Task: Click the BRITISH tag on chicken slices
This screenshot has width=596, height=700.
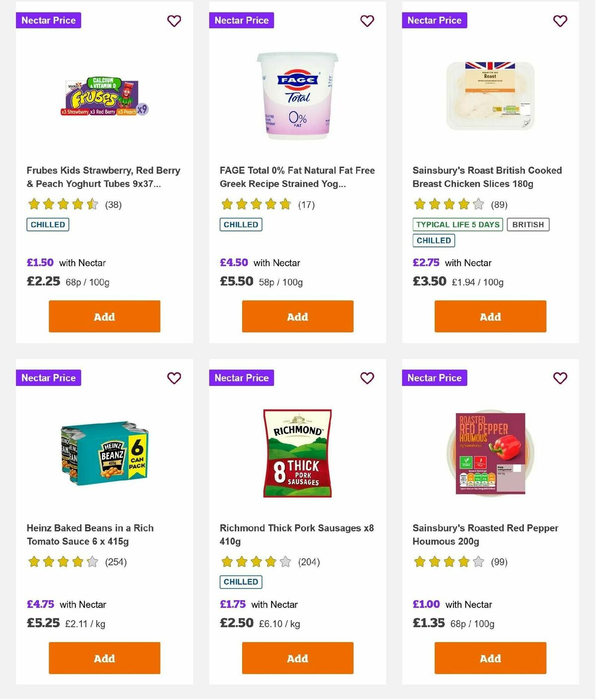Action: pos(528,224)
